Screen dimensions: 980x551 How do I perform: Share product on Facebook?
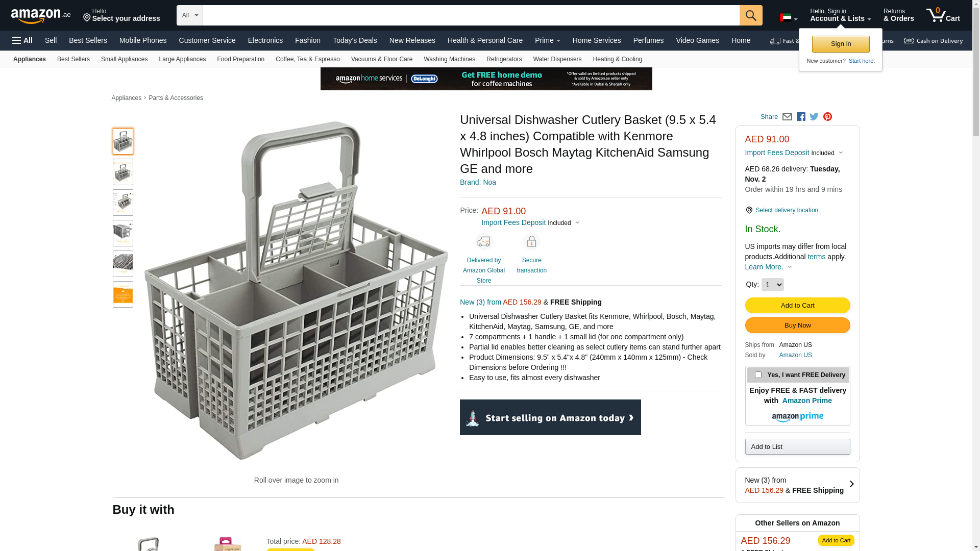coord(801,117)
